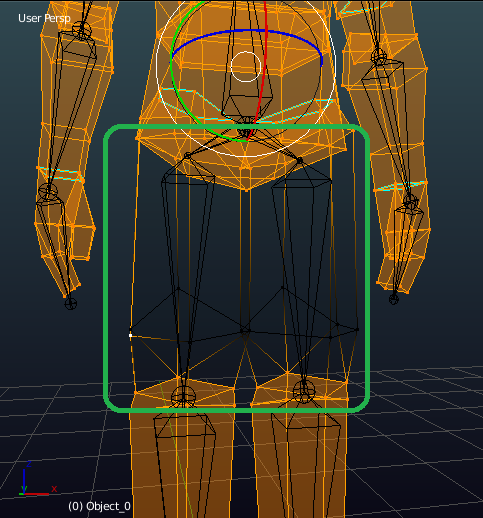
Task: Select the pelvis root joint under the manipulator
Action: click(x=246, y=133)
